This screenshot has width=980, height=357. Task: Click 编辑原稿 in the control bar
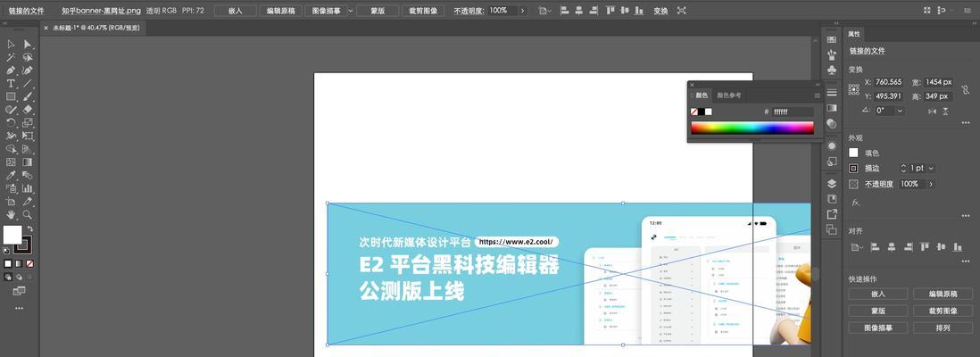[281, 11]
